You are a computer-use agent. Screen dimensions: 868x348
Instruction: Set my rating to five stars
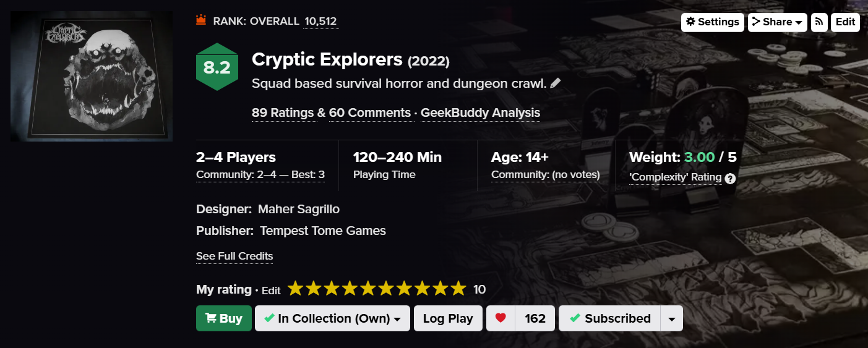click(x=369, y=289)
